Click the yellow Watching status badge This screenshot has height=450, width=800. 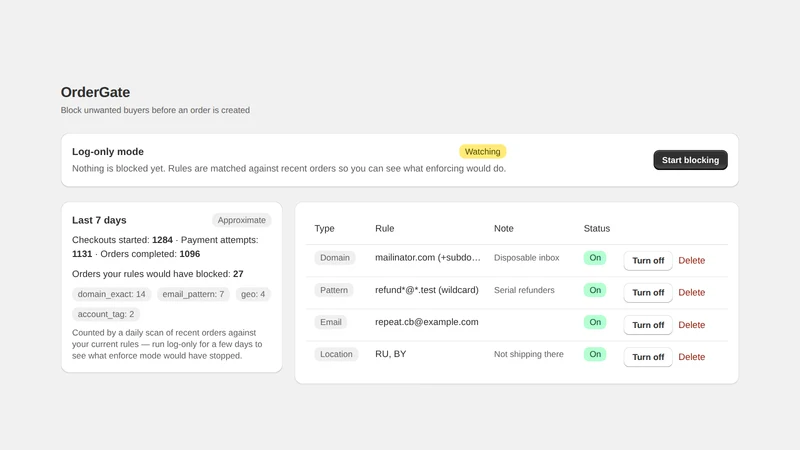(x=482, y=152)
